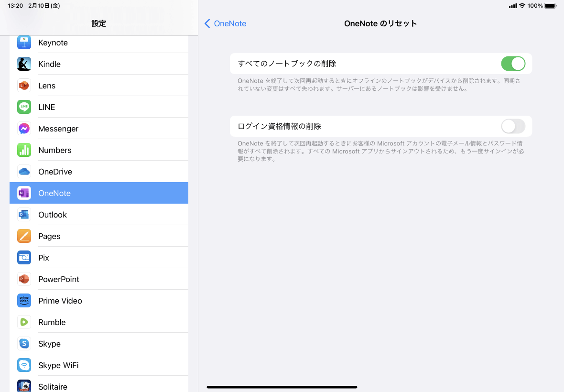
Task: Select OneDrive in the settings list
Action: click(99, 172)
